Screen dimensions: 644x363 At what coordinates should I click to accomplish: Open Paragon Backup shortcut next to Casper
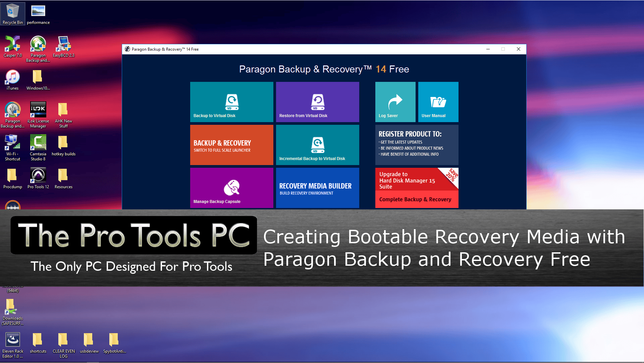38,49
